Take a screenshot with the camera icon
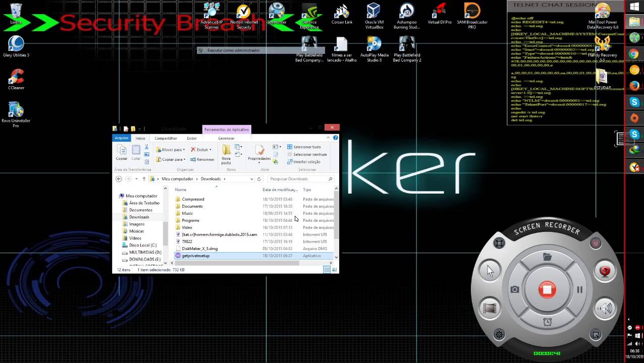Image resolution: width=644 pixels, height=363 pixels. click(x=514, y=289)
